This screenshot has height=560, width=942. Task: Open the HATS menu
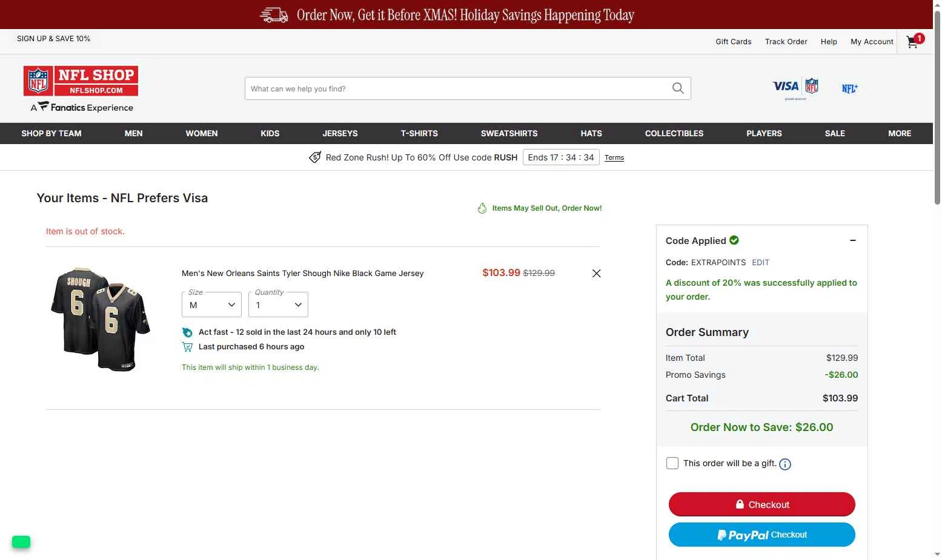(591, 133)
